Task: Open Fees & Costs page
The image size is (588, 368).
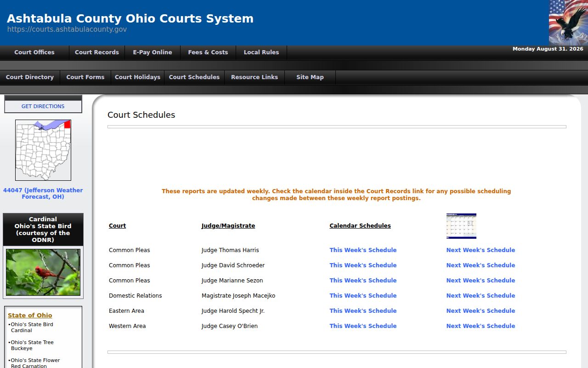Action: coord(208,52)
